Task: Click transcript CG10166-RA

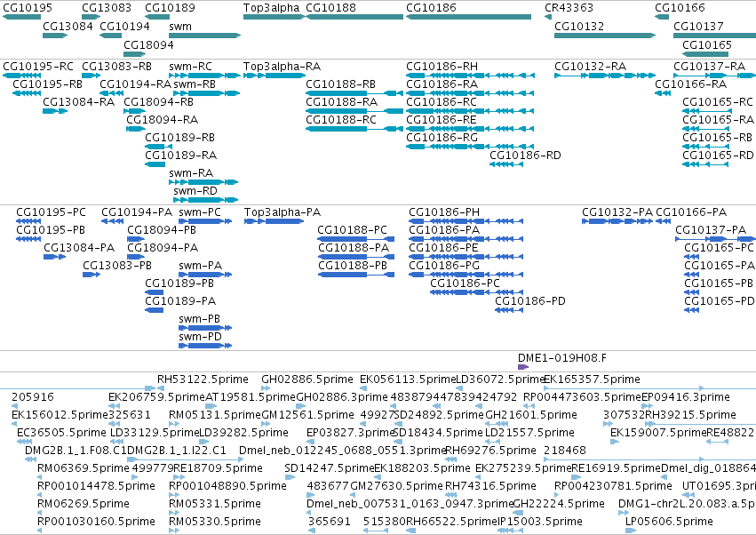Action: [x=691, y=84]
